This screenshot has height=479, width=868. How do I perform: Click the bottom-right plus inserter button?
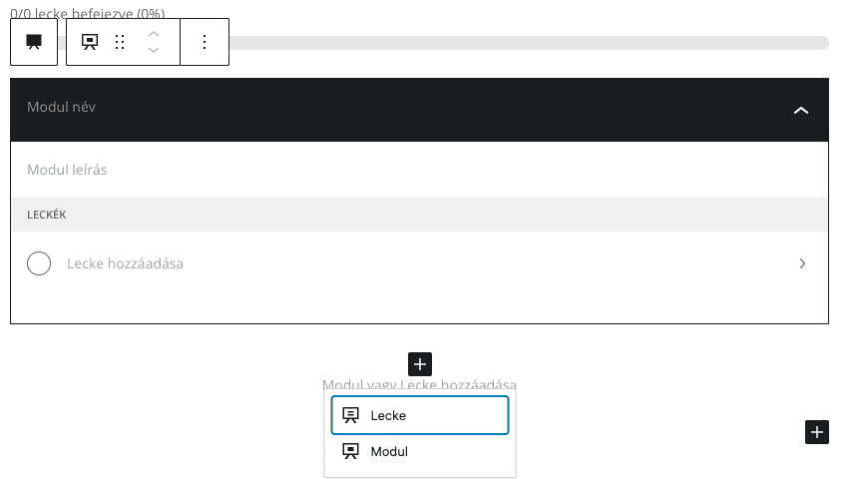tap(816, 432)
